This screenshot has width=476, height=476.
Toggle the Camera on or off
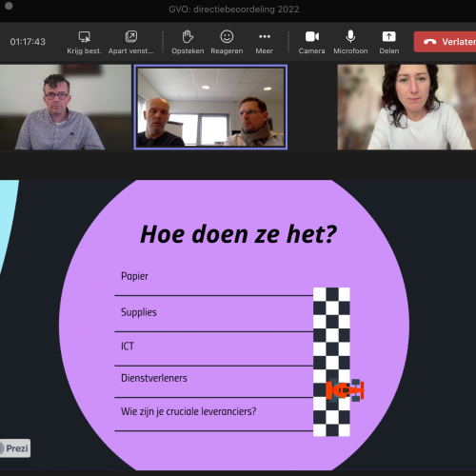[x=312, y=37]
